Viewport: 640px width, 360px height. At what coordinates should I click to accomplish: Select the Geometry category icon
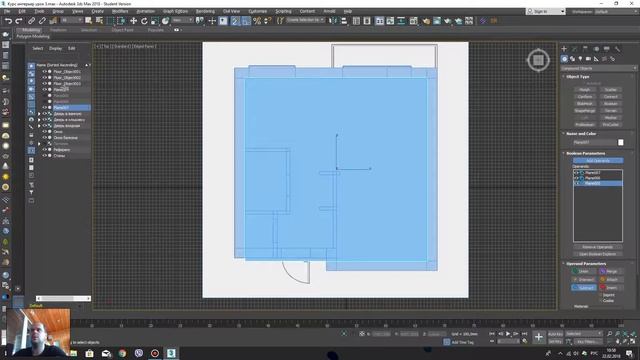(x=564, y=59)
